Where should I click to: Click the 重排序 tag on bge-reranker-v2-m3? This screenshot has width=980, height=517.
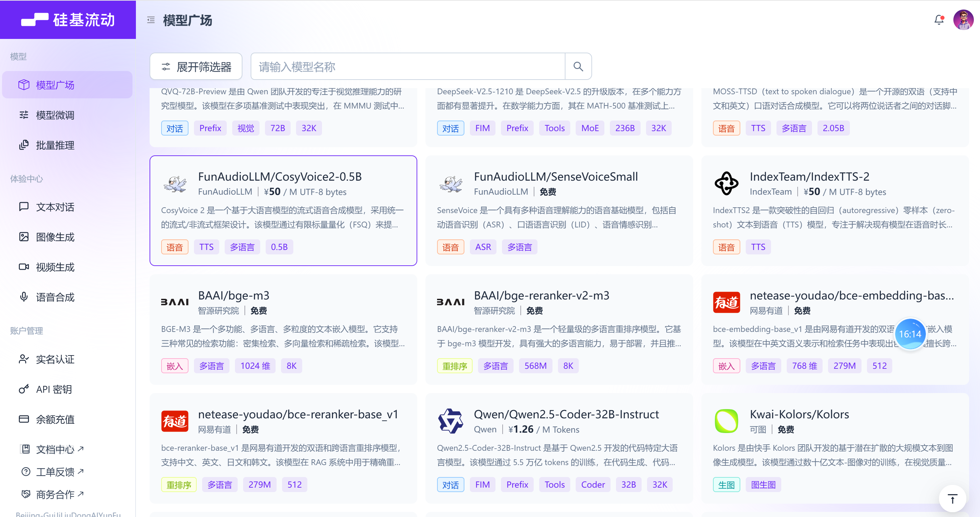tap(454, 366)
